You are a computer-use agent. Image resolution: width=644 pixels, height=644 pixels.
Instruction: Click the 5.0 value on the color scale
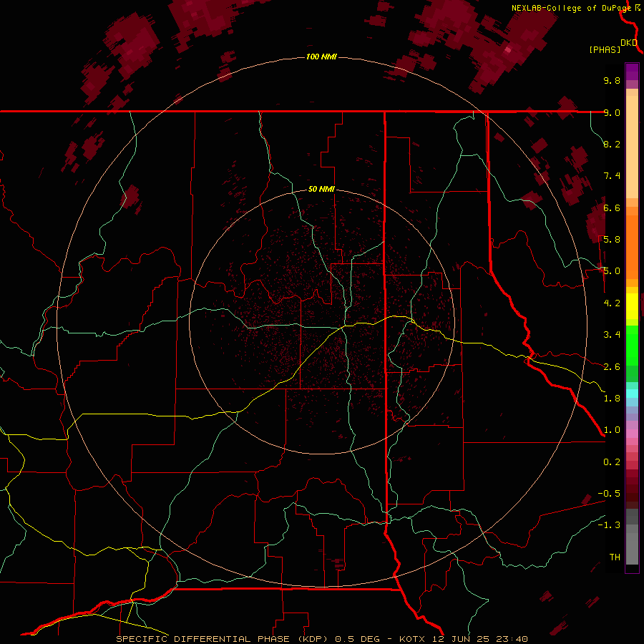[x=612, y=271]
